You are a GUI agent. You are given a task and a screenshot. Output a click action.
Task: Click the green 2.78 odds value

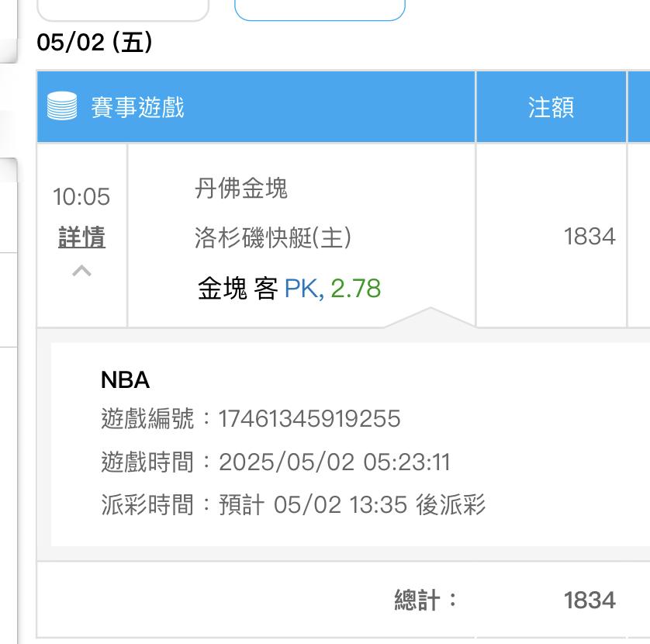coord(356,289)
